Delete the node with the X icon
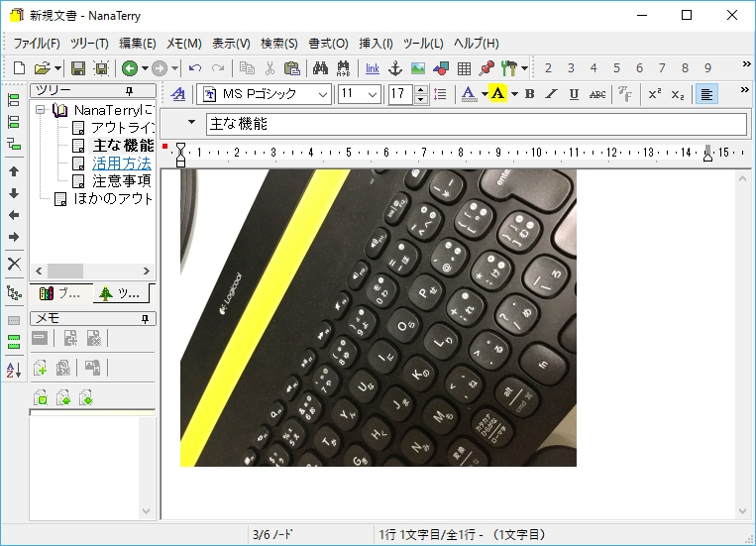Image resolution: width=756 pixels, height=546 pixels. tap(14, 264)
